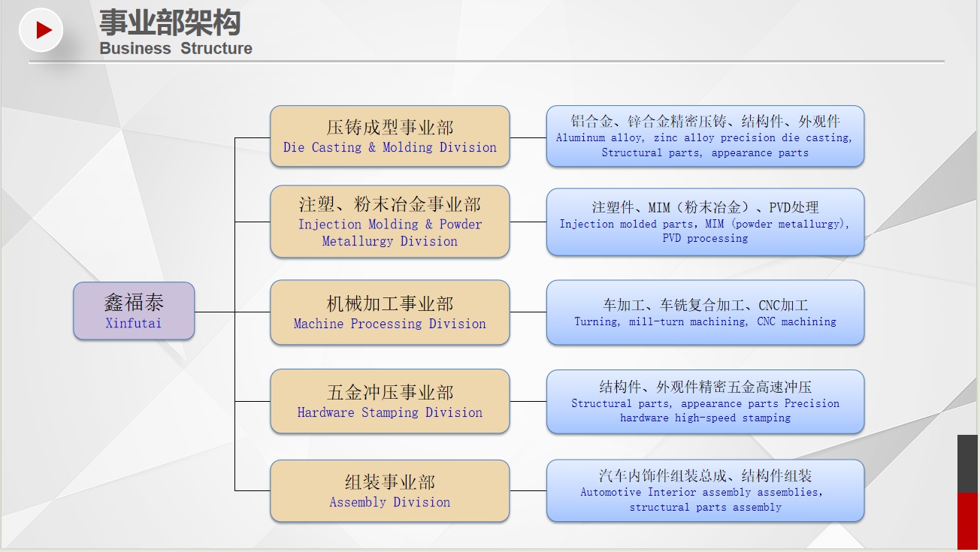Viewport: 980px width, 552px height.
Task: Select the Assembly Division box
Action: [x=390, y=491]
